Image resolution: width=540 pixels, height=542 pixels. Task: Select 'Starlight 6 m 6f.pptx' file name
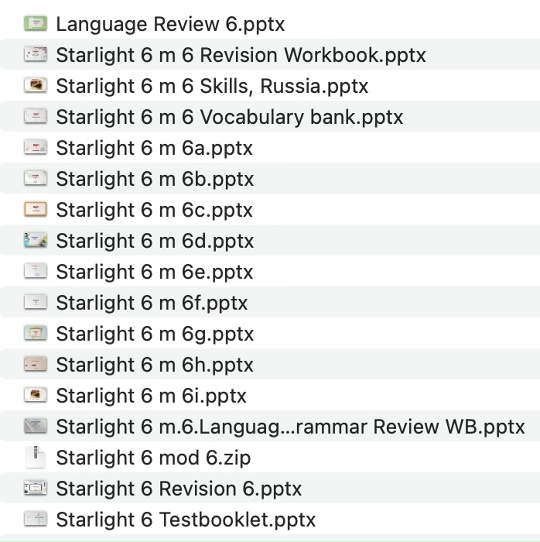pos(152,303)
